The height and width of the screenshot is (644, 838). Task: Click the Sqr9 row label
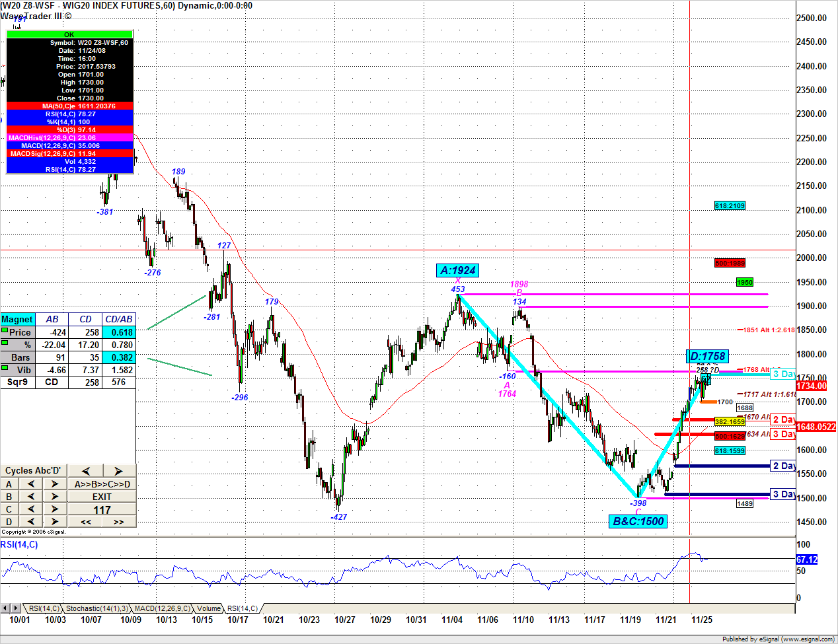(18, 382)
